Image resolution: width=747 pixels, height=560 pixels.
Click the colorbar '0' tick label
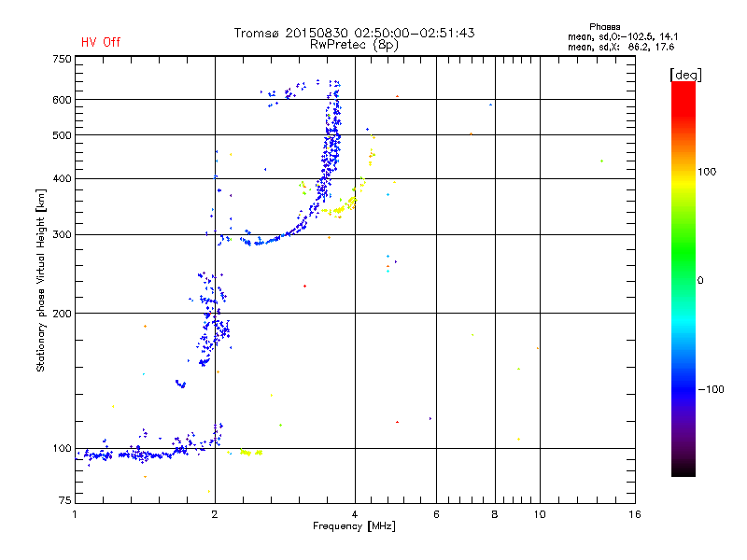click(699, 281)
